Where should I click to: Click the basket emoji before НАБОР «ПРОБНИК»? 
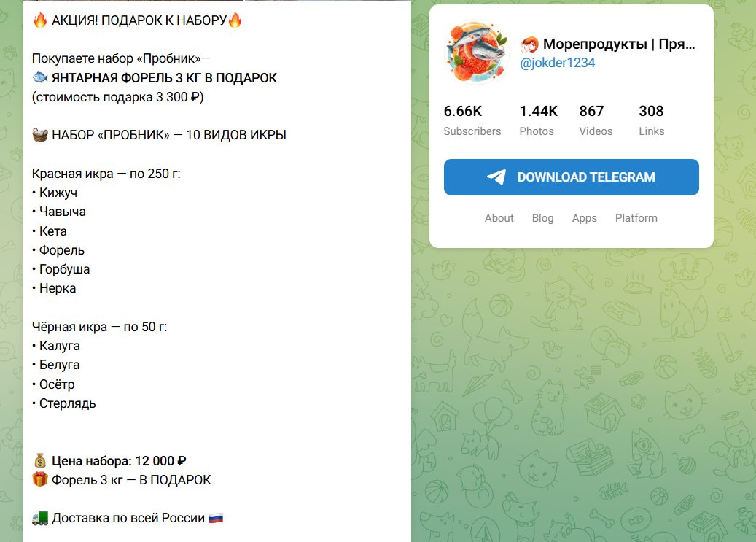point(40,135)
